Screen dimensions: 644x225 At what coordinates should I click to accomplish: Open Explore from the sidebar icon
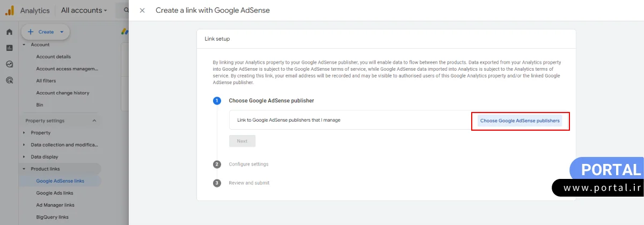[x=9, y=64]
